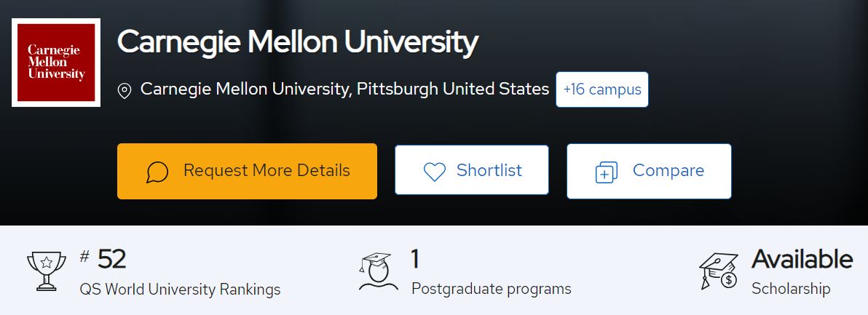Click the postgraduate program count 1
Image resolution: width=868 pixels, height=315 pixels.
pyautogui.click(x=414, y=259)
